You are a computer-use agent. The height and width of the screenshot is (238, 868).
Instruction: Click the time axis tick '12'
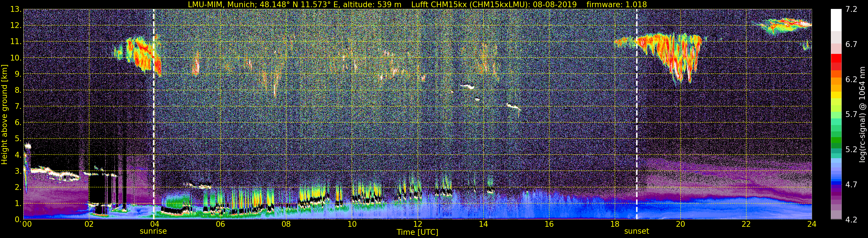click(417, 224)
